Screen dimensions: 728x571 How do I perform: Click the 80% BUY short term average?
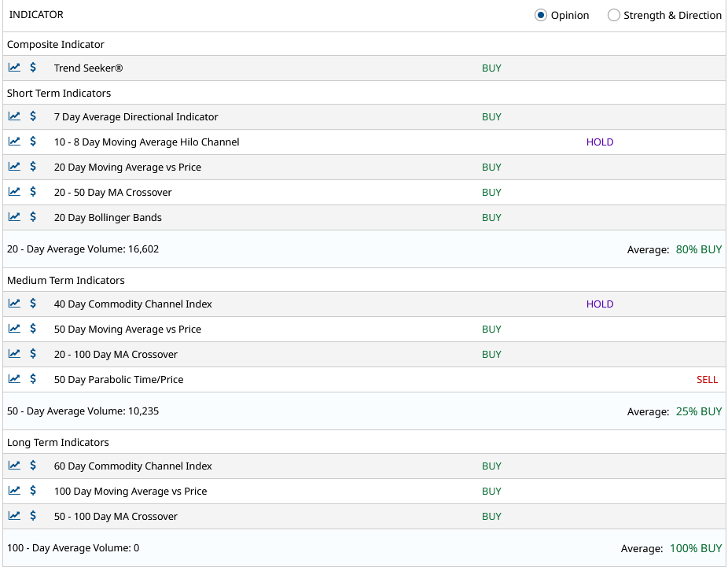[699, 249]
